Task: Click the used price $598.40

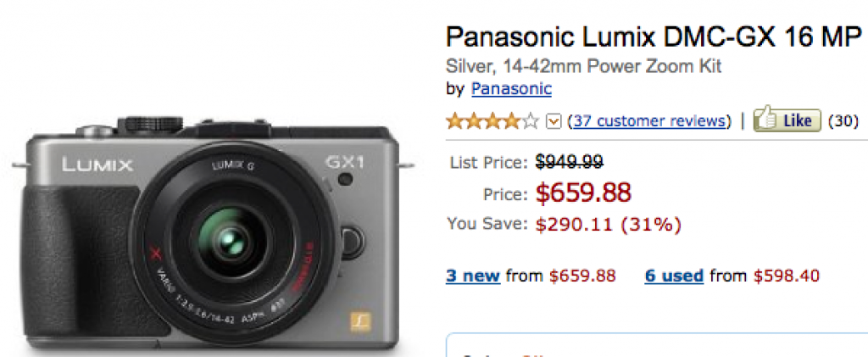Action: (786, 276)
